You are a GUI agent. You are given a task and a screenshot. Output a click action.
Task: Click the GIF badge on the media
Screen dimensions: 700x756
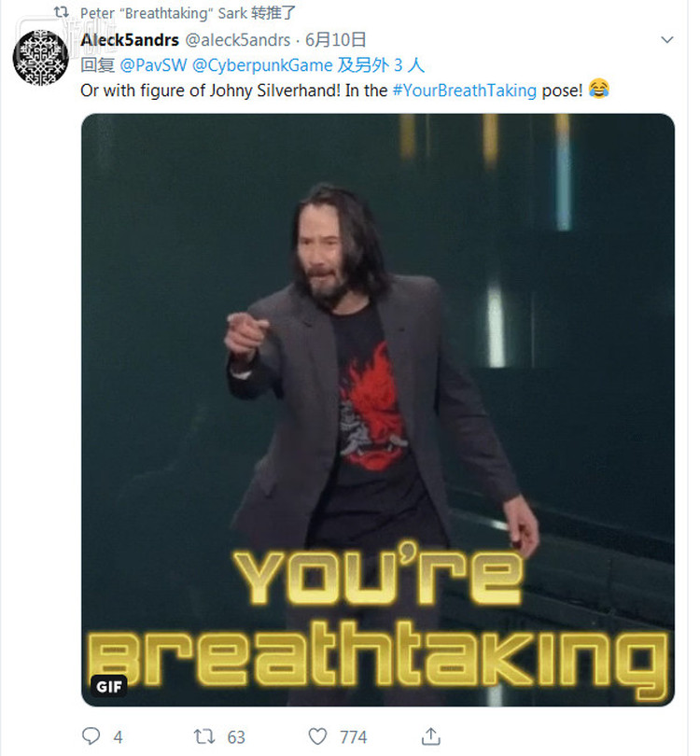click(109, 686)
